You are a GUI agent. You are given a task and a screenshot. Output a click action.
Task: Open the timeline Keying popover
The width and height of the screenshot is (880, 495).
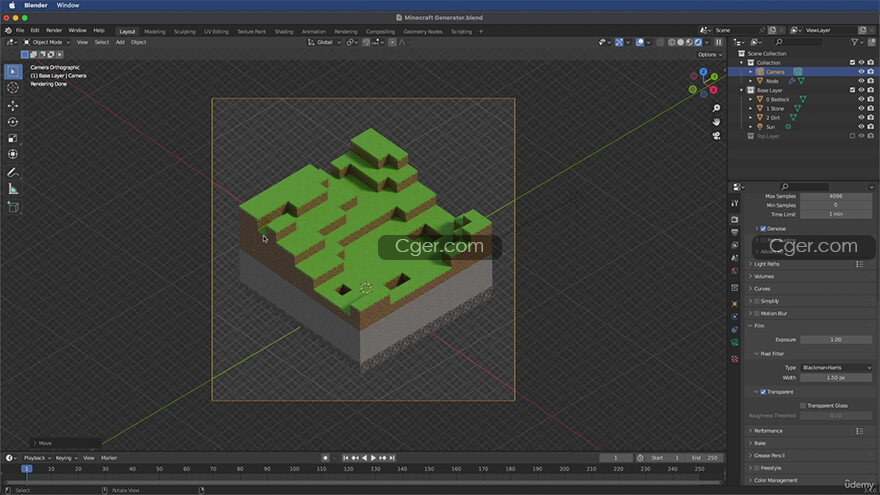(x=66, y=458)
